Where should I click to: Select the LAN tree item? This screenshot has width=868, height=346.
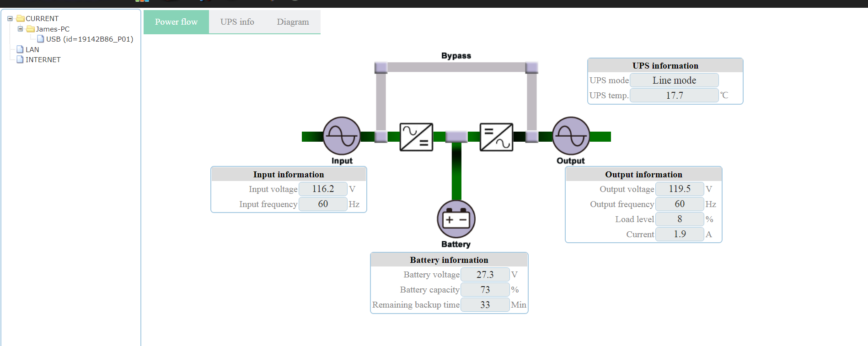coord(32,49)
